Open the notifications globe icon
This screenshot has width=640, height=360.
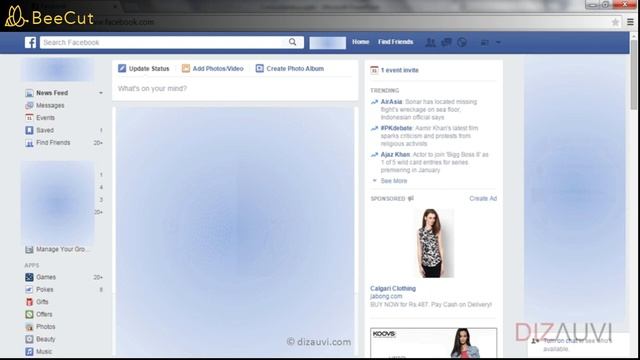point(462,42)
